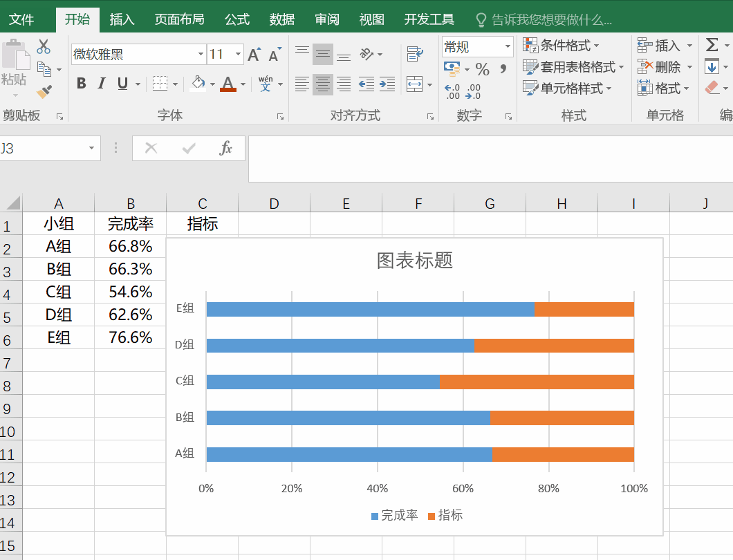Click the Copy icon in clipboard group
733x560 pixels.
(44, 69)
